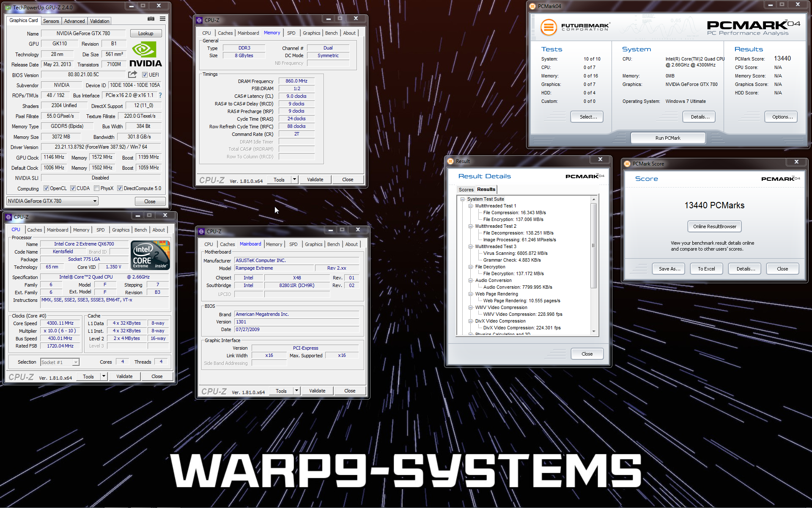This screenshot has width=812, height=508.
Task: Click GPU-Z screenshot camera icon
Action: [x=151, y=19]
